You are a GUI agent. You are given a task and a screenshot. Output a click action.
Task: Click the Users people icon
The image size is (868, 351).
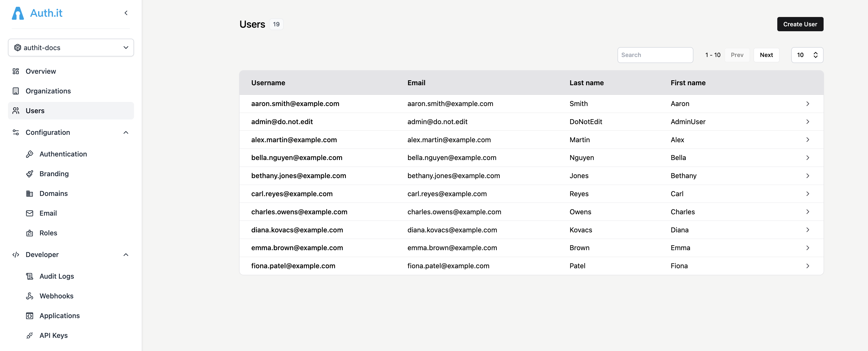coord(16,110)
